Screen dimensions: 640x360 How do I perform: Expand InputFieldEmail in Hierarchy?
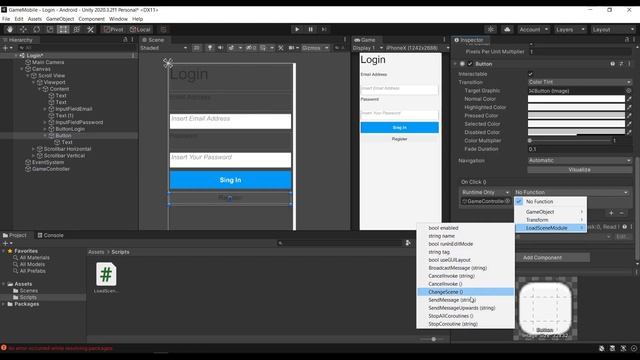[45, 109]
